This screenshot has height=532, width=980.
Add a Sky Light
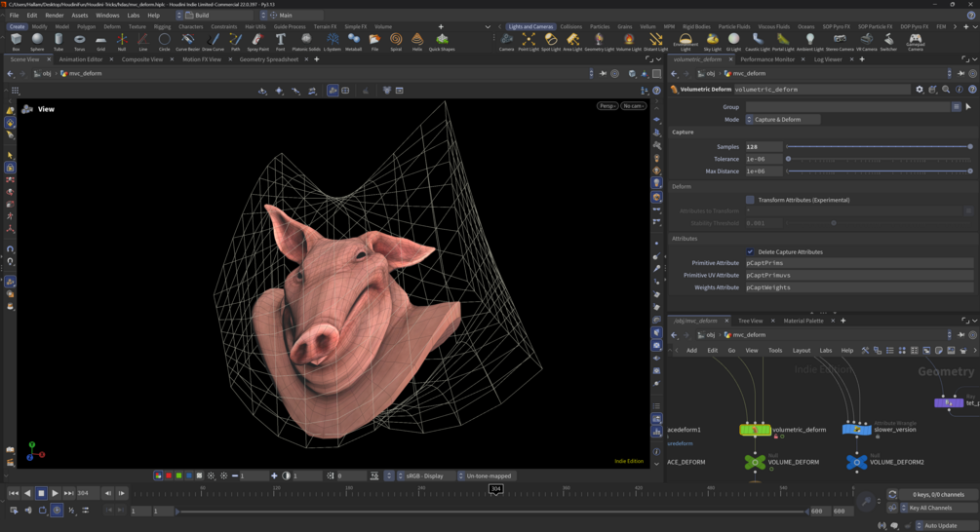pos(713,42)
